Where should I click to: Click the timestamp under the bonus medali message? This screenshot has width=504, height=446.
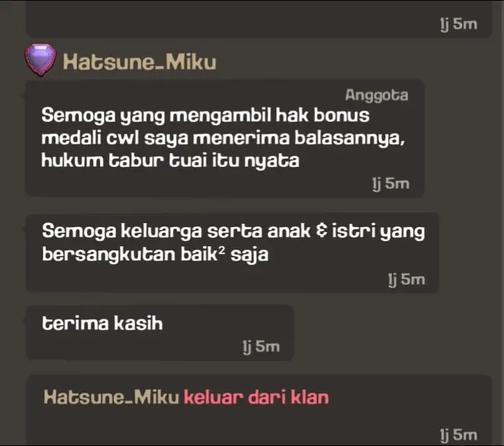[391, 183]
